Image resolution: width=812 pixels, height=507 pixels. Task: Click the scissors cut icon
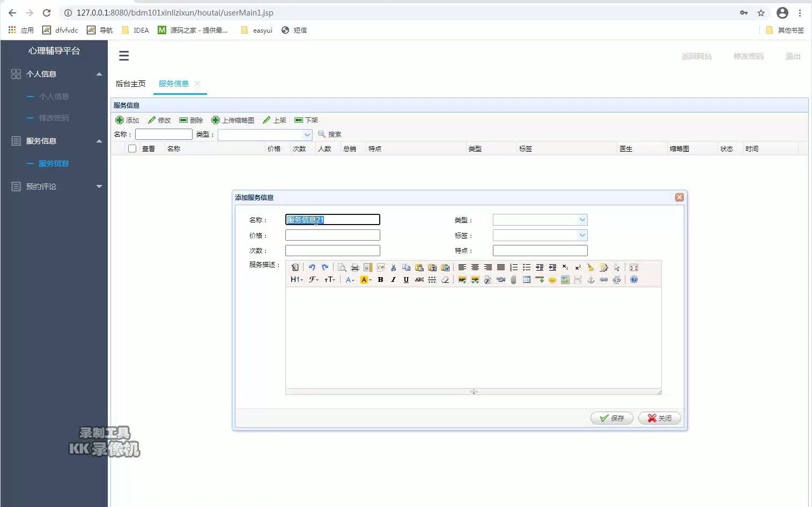pyautogui.click(x=394, y=267)
